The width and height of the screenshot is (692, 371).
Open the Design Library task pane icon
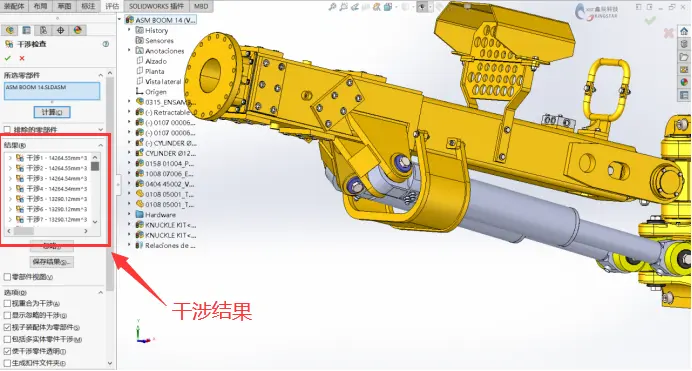[684, 44]
